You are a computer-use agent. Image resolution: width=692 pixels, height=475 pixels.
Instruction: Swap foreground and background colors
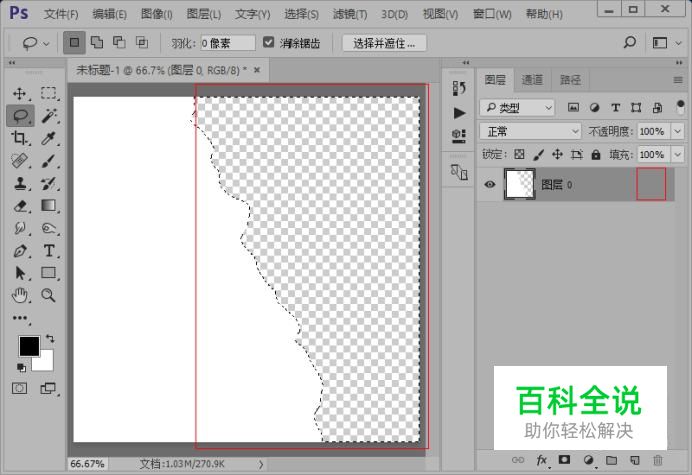[50, 339]
